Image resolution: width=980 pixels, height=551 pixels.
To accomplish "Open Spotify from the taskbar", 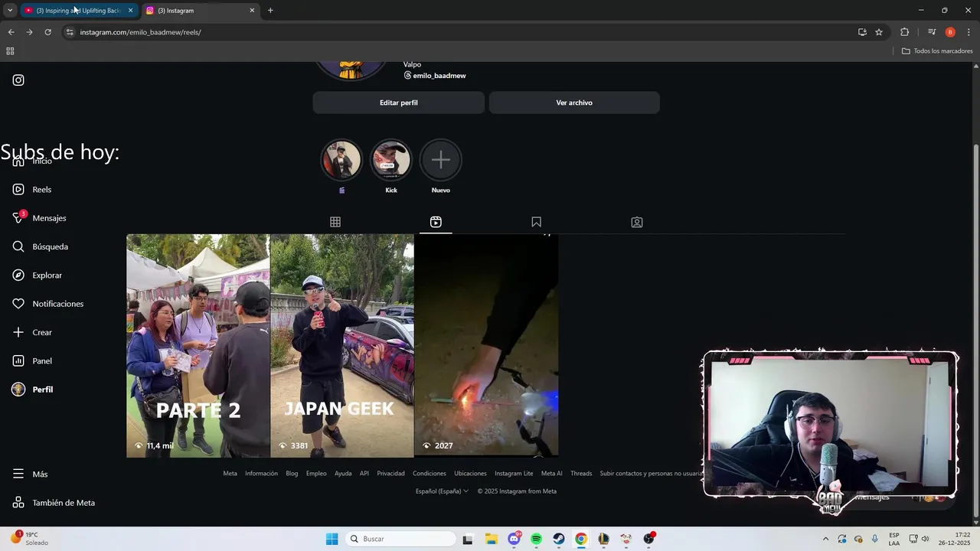I will pyautogui.click(x=536, y=539).
